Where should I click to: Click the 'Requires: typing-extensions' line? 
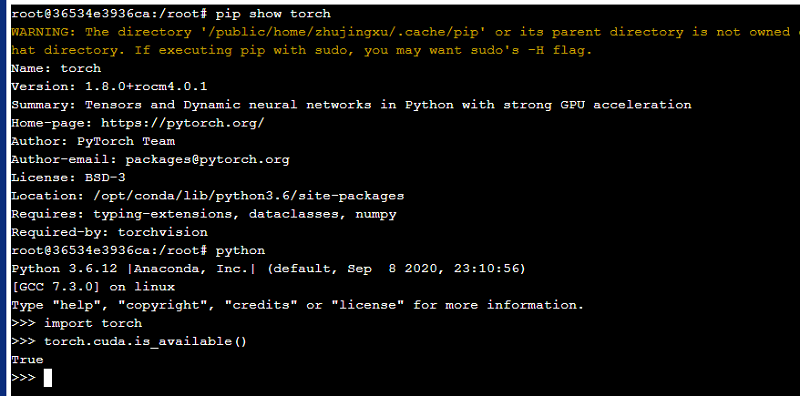point(204,214)
